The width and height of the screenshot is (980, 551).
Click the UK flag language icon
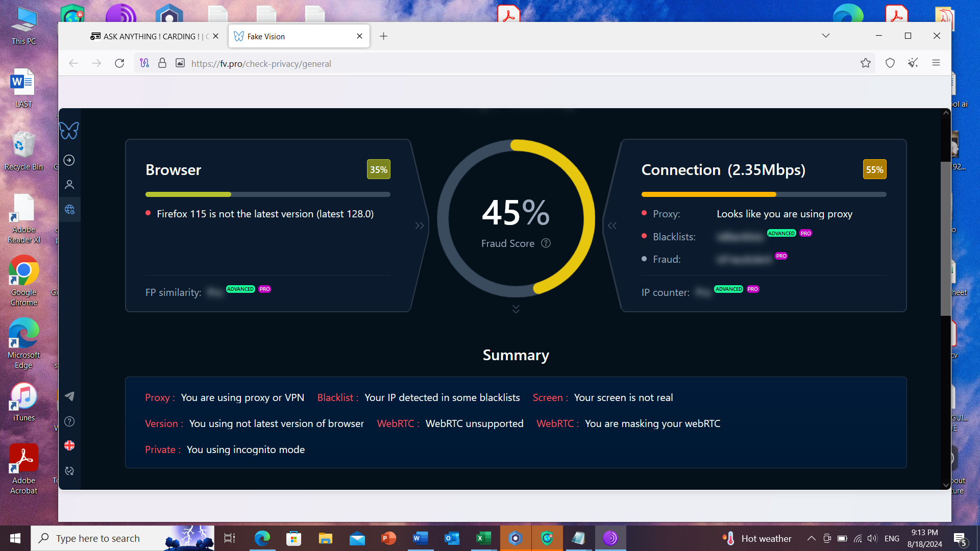69,445
